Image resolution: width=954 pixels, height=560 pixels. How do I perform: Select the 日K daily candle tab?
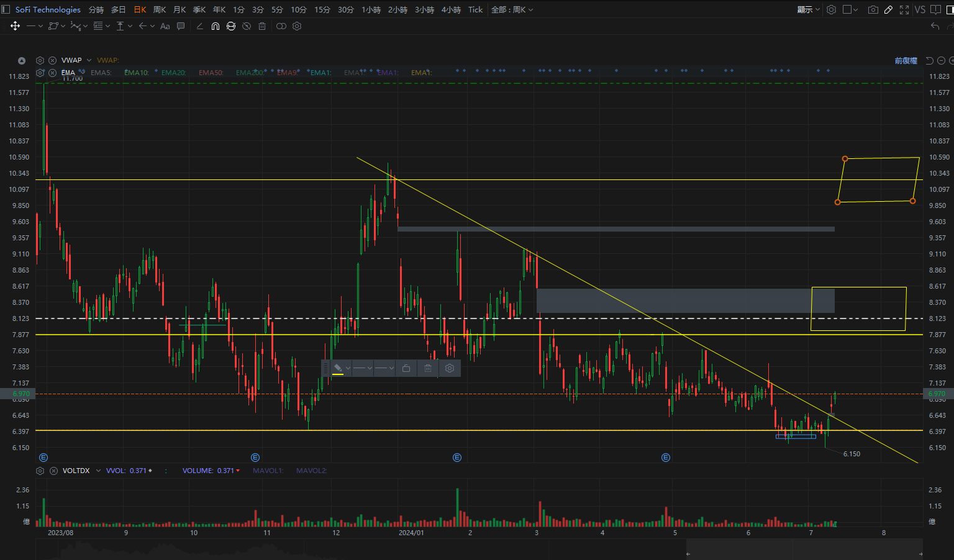click(x=140, y=9)
